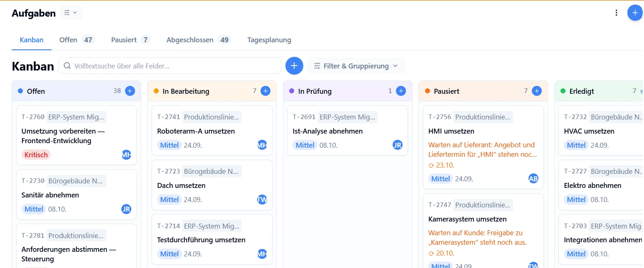The height and width of the screenshot is (268, 644).
Task: Click the resume date 20.10. on Kamerasystem card
Action: tap(441, 253)
